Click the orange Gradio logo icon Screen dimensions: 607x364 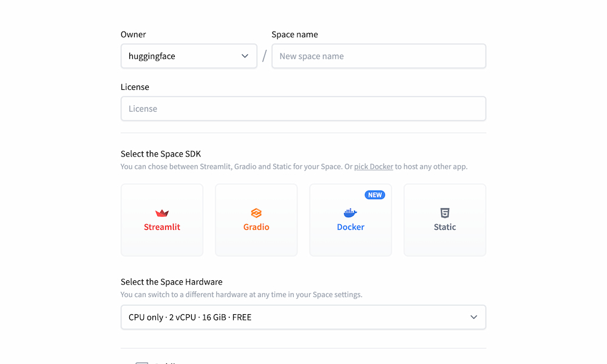coord(256,213)
